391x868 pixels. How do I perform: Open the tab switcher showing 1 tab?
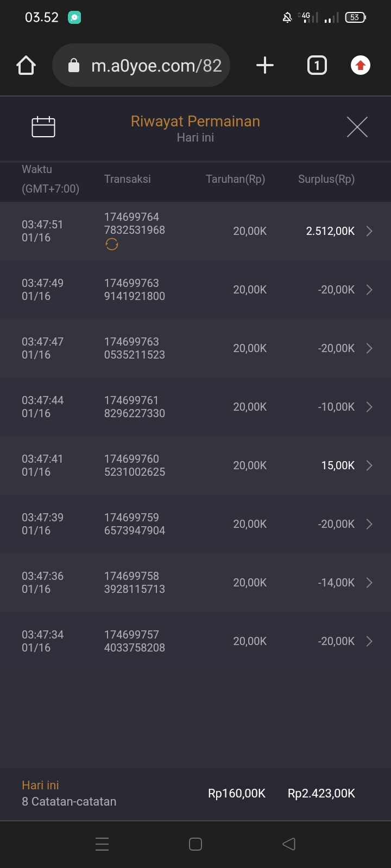317,66
